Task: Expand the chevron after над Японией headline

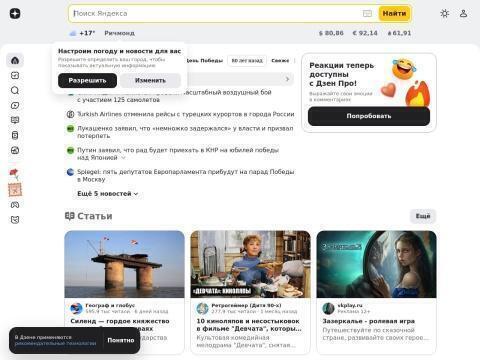Action: tap(124, 158)
